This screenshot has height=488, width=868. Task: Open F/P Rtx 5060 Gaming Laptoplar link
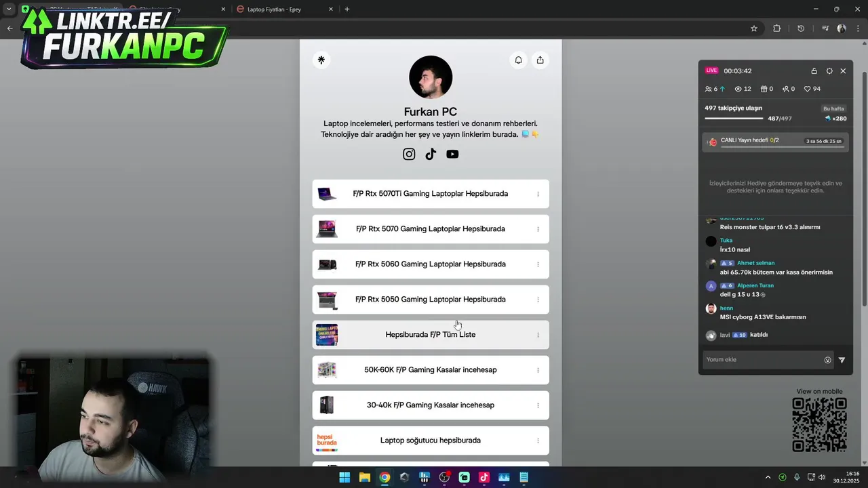431,264
